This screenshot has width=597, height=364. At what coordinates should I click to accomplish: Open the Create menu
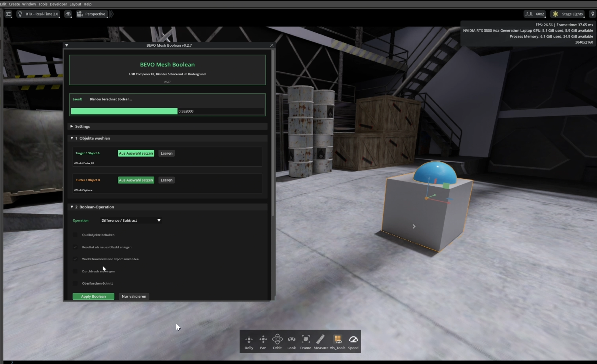click(14, 4)
